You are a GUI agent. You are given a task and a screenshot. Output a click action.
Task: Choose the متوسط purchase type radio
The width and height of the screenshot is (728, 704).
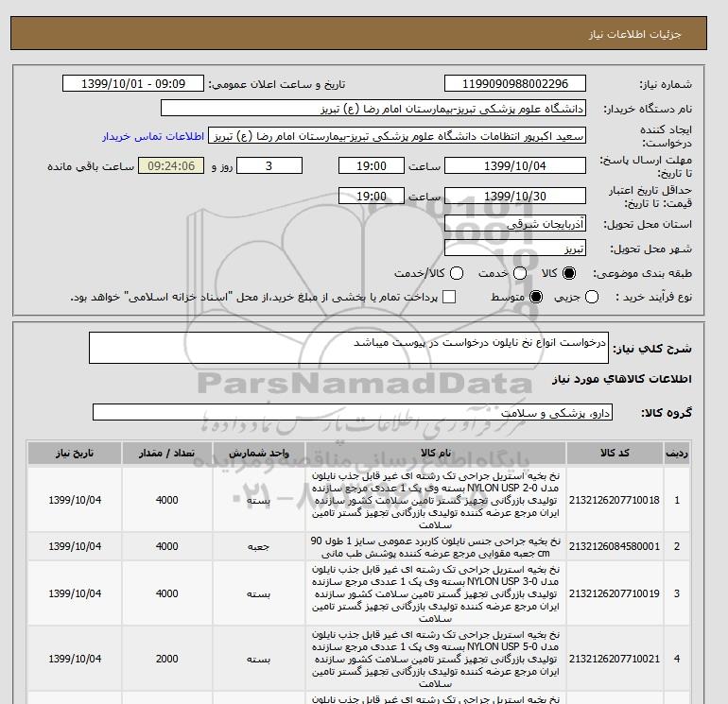[536, 297]
